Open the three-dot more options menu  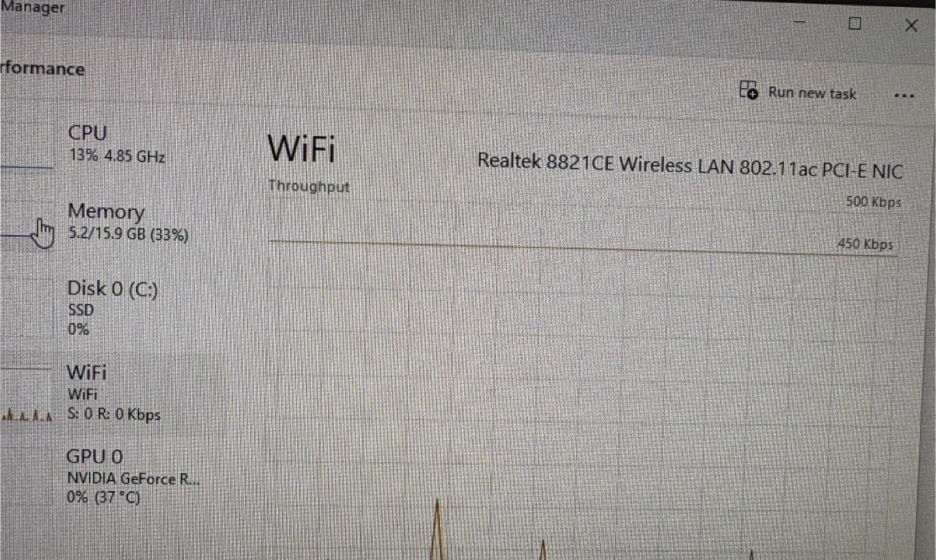[x=904, y=95]
